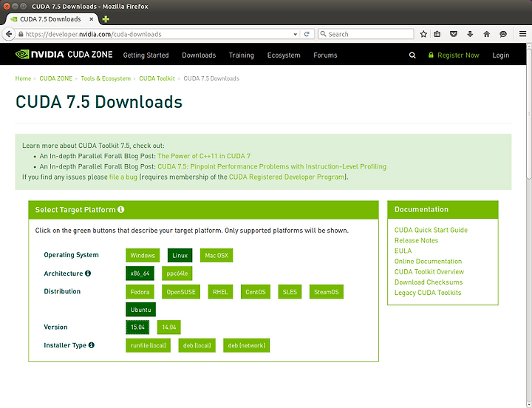This screenshot has width=532, height=408.
Task: Open The Power of C++11 in CUDA 7 post
Action: [204, 156]
